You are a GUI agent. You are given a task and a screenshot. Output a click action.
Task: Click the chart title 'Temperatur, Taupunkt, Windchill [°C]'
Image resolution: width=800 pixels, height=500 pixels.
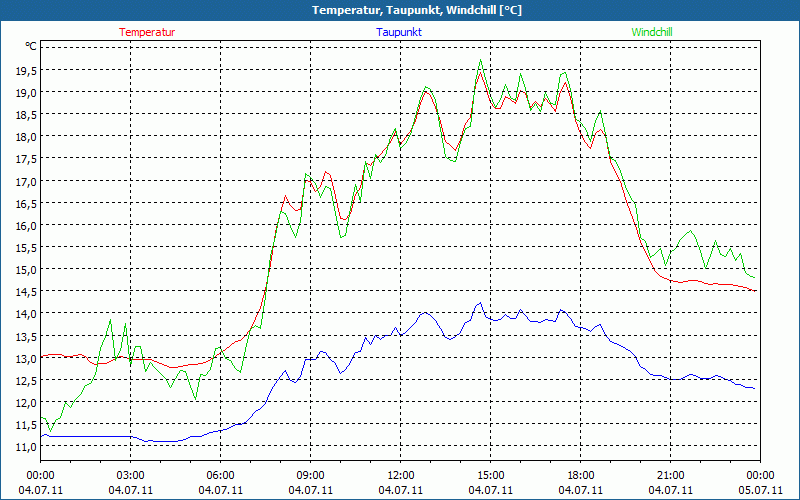[x=417, y=10]
